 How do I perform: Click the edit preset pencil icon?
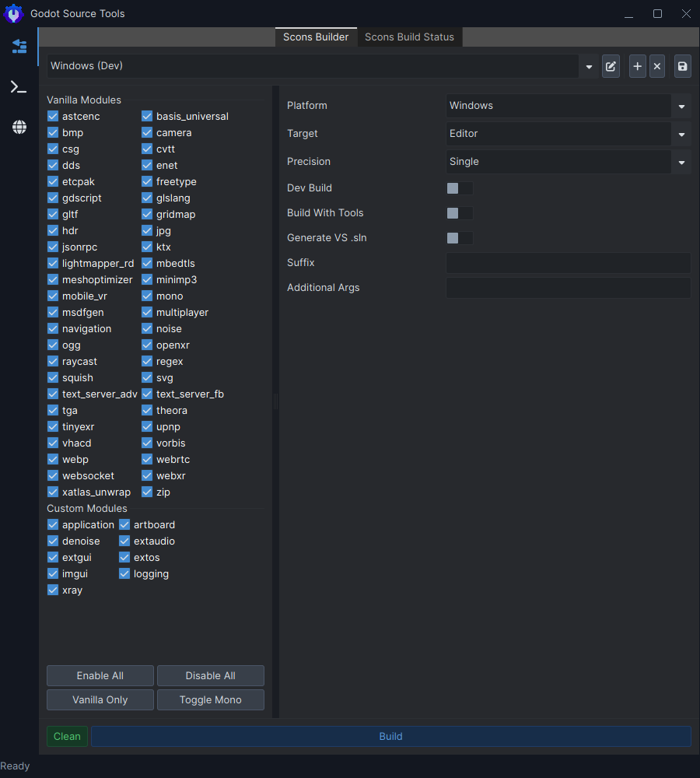[611, 66]
